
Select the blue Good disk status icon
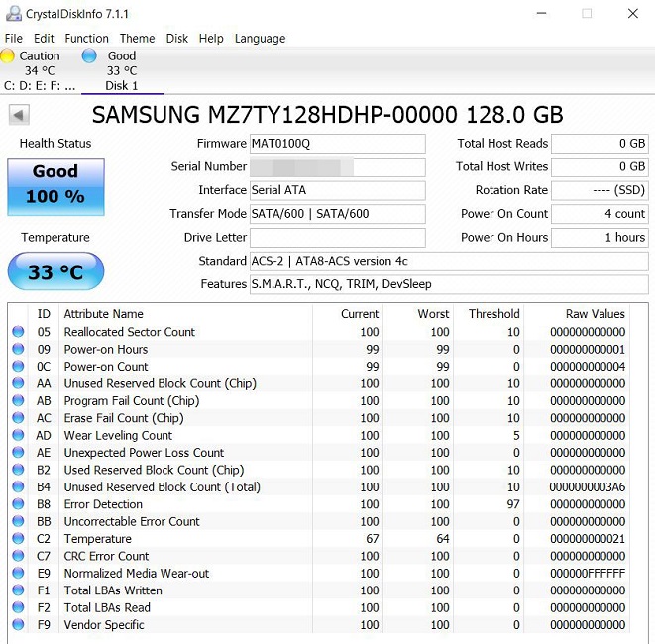90,56
